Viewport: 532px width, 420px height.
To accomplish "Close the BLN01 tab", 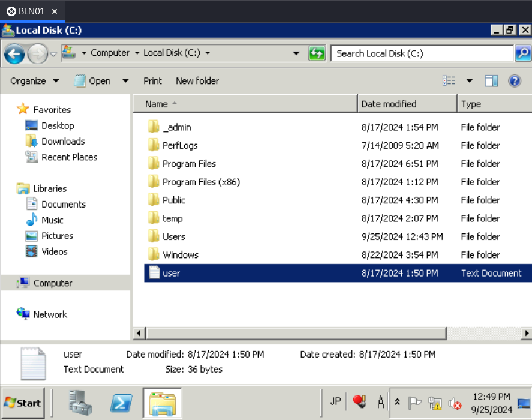I will [55, 11].
